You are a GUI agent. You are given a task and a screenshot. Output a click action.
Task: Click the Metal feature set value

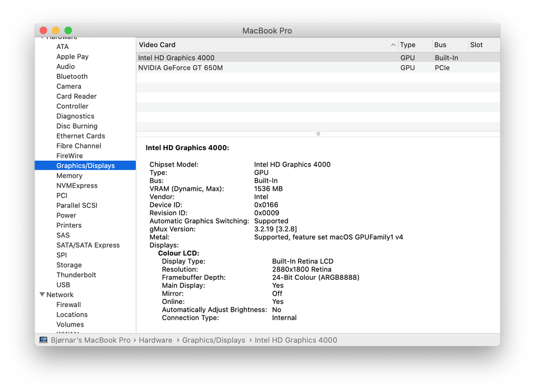[x=328, y=236]
